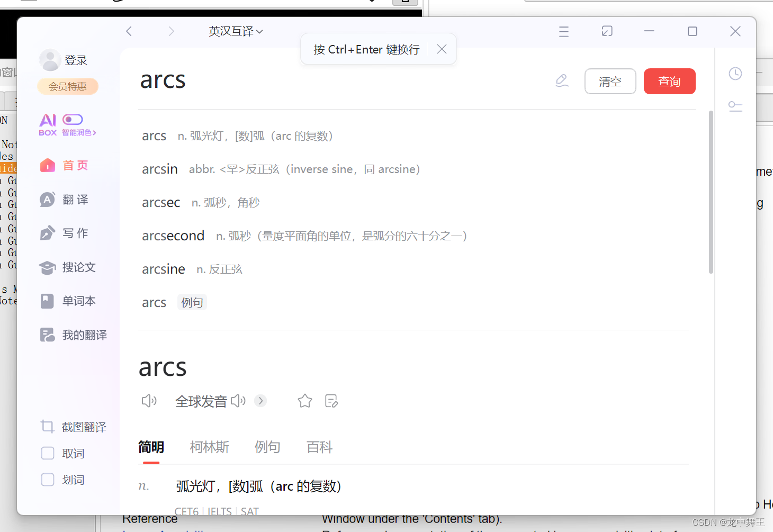The image size is (773, 532).
Task: Select the arcsine suggestion
Action: pyautogui.click(x=192, y=269)
